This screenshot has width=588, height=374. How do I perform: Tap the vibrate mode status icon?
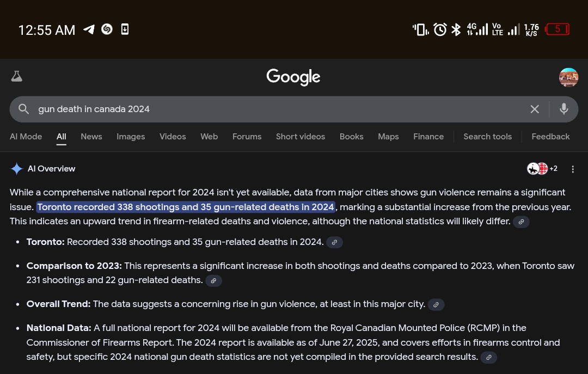pyautogui.click(x=421, y=29)
